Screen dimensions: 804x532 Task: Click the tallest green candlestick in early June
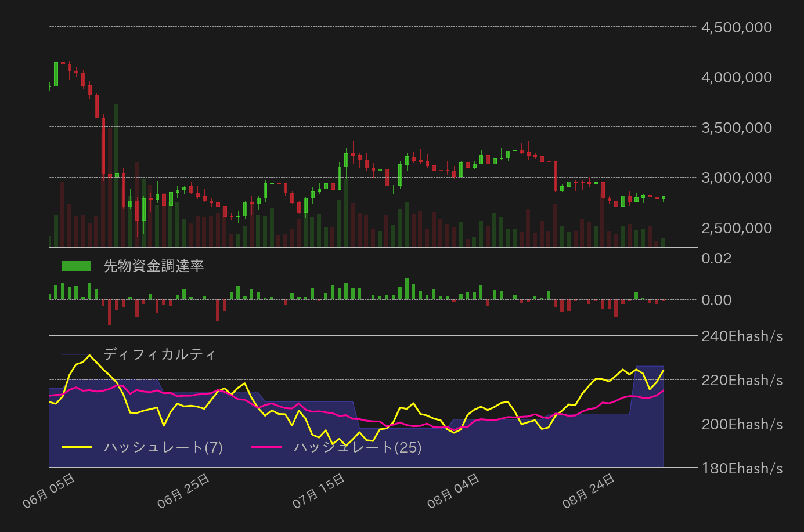pyautogui.click(x=56, y=75)
